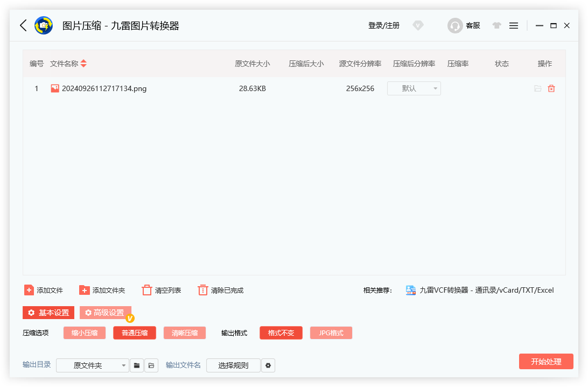Click the gear icon next to 选择规则

[268, 365]
